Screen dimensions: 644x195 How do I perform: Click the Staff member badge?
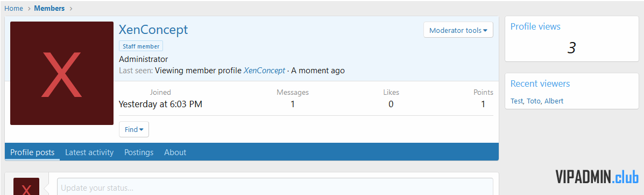point(141,46)
